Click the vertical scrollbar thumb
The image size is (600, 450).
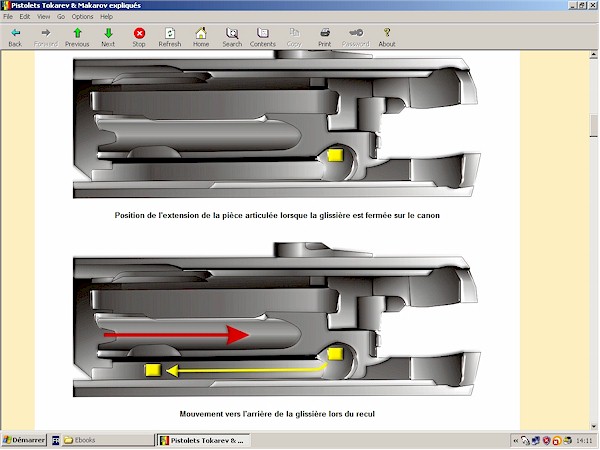[x=593, y=126]
